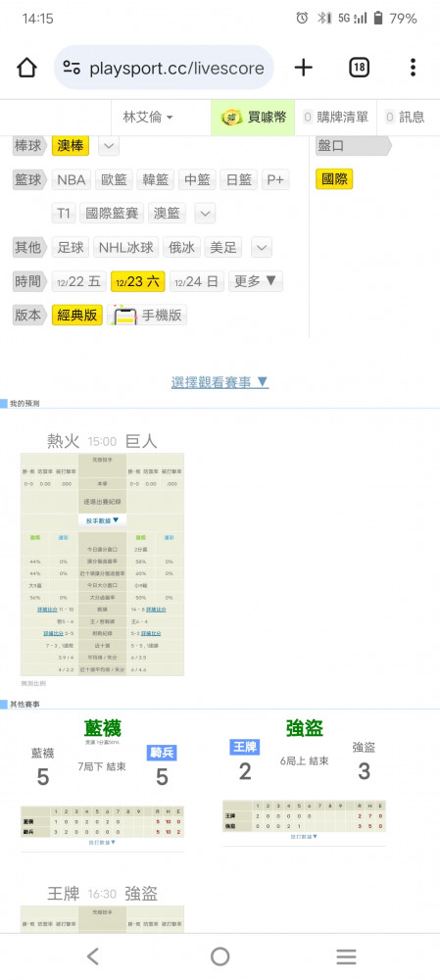
Task: Open 詳細比分 link beside 熱火 head-to-head 2-5
Action: tap(54, 634)
